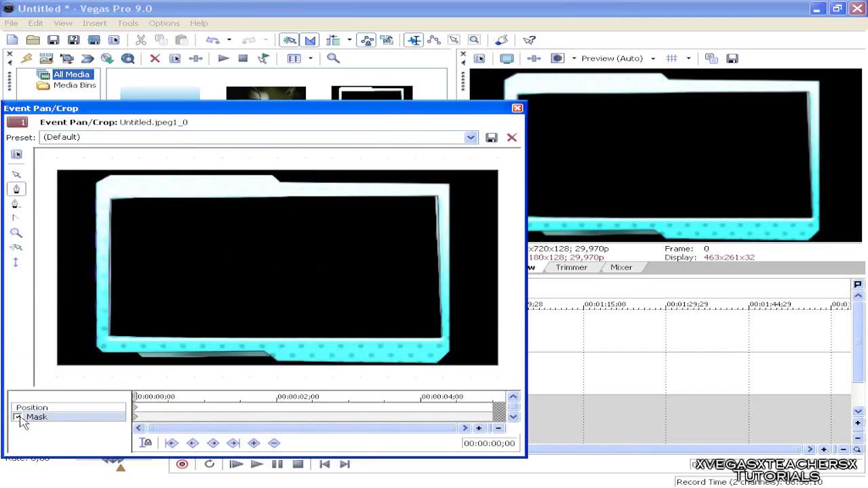Open the Insert menu
868x488 pixels.
click(x=94, y=23)
